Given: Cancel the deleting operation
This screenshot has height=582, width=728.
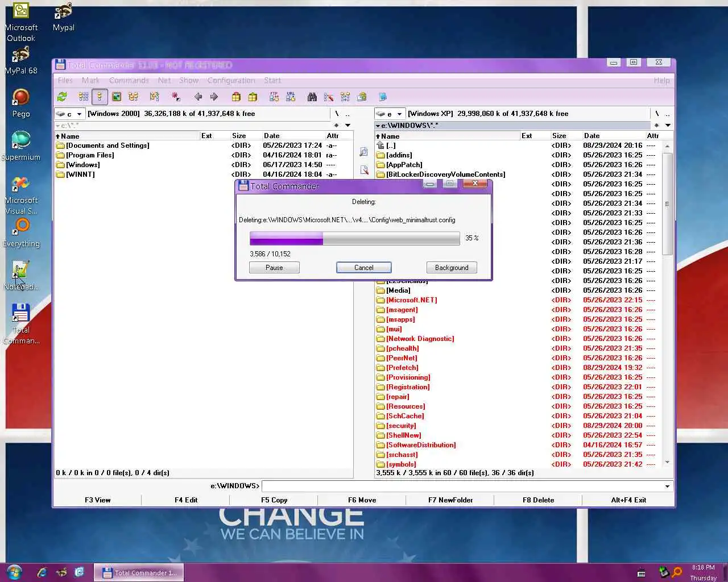Looking at the screenshot, I should coord(364,268).
